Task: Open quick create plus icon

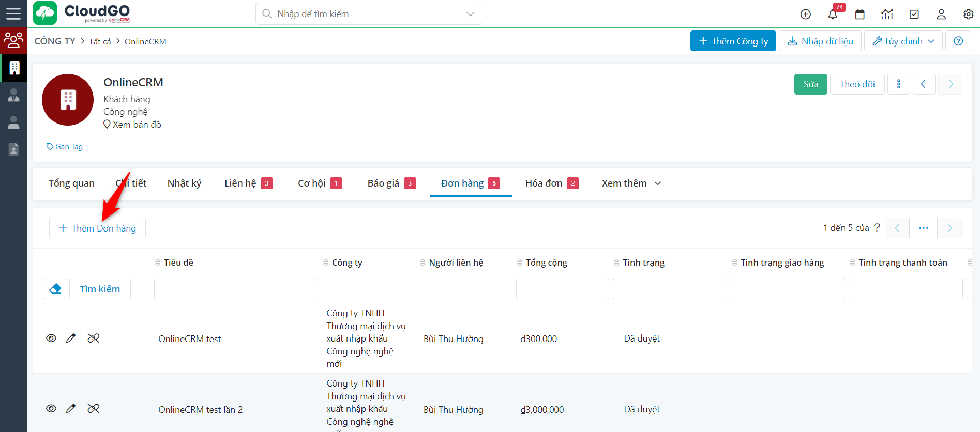Action: tap(806, 14)
